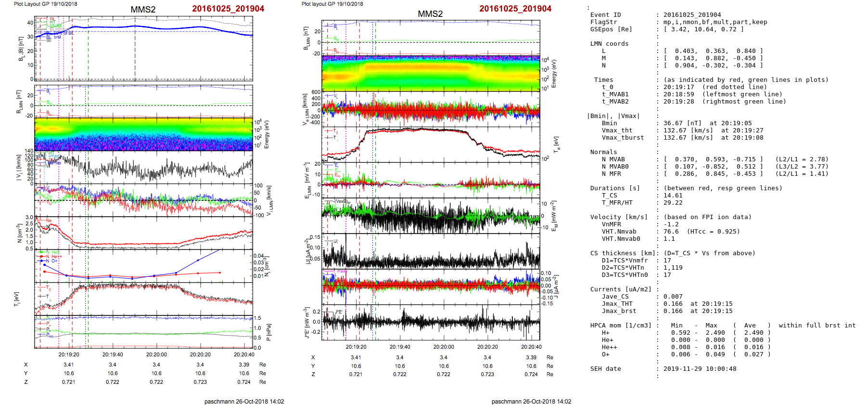Select the Jave_CS value "0.007"
868x405 pixels.
point(673,297)
